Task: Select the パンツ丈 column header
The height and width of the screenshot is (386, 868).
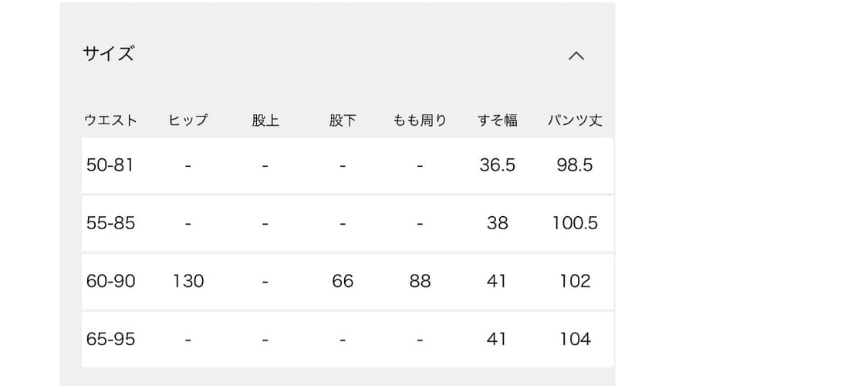Action: pyautogui.click(x=575, y=120)
